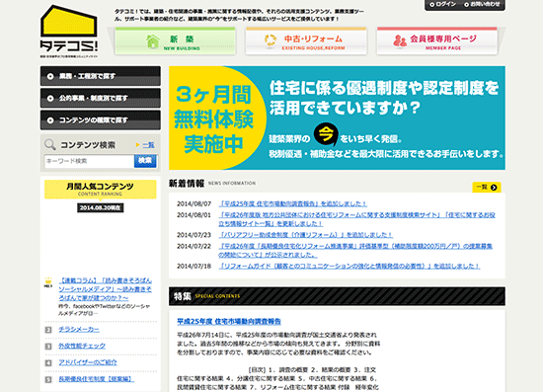
Task: Click the orange recycle arrows icon on リフォーム tab
Action: tap(271, 40)
